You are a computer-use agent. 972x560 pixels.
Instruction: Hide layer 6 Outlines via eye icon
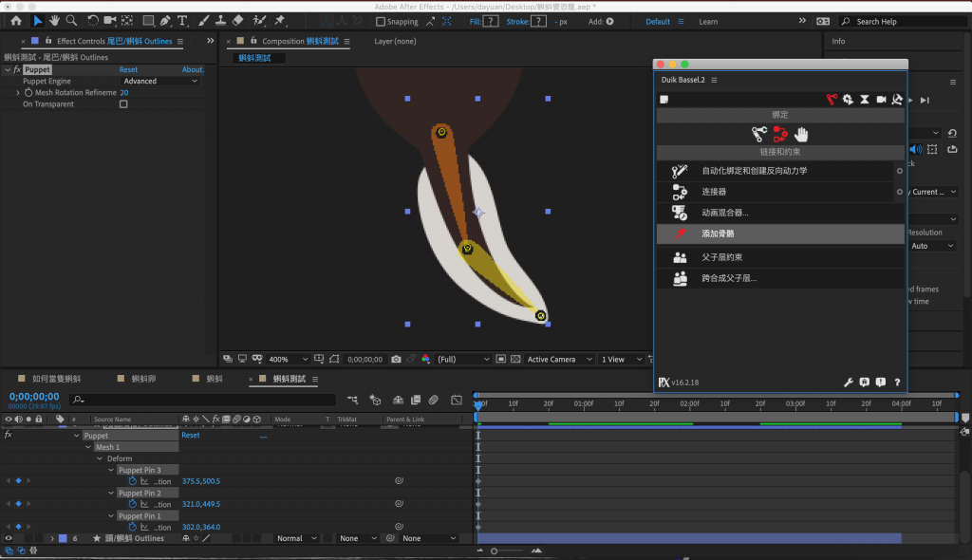pyautogui.click(x=9, y=538)
